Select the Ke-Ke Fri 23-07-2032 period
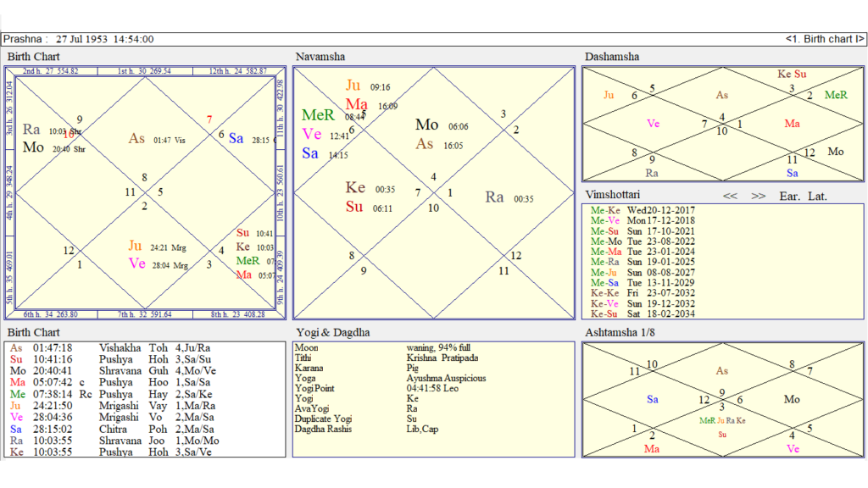The image size is (868, 488). coord(643,292)
